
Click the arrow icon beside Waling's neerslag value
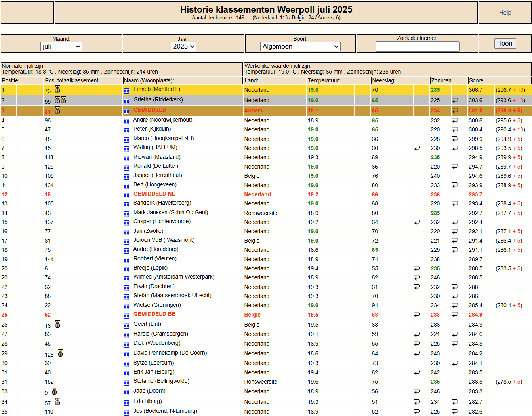click(417, 148)
